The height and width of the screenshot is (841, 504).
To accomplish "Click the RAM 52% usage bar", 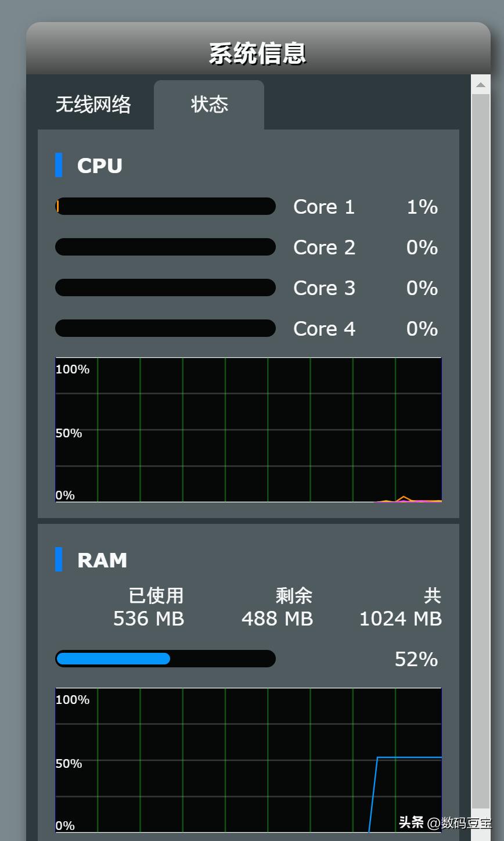I will [165, 658].
